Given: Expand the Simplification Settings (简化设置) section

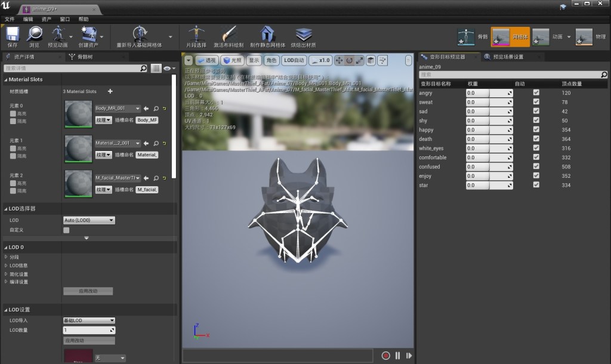Looking at the screenshot, I should 18,274.
